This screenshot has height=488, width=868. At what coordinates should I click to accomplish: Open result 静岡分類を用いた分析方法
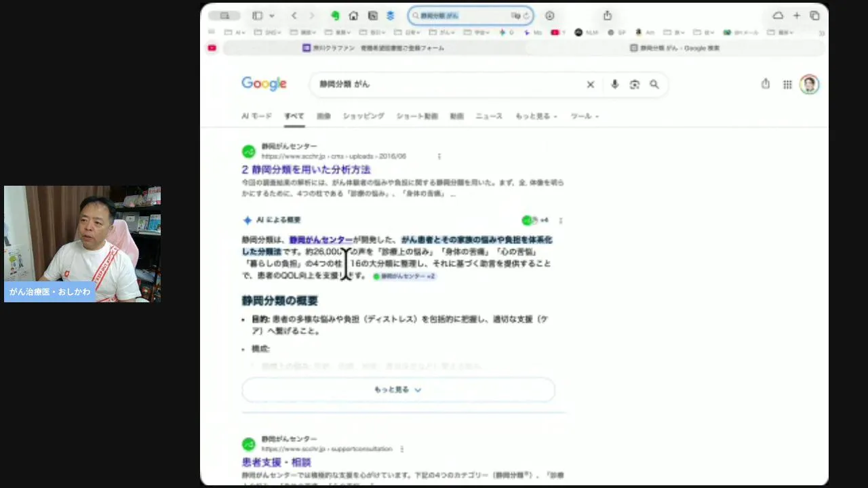coord(306,169)
